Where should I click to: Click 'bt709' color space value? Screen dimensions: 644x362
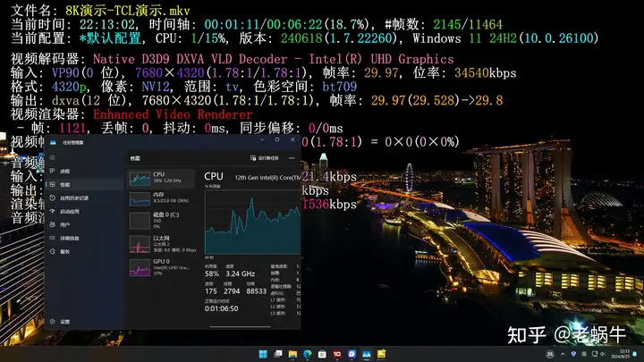[340, 87]
